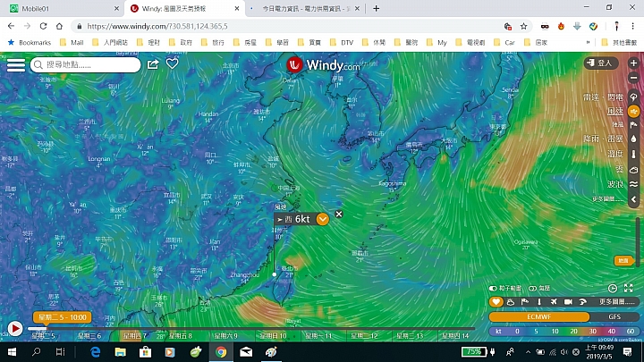Show hidden system tray icons
Screen dimensions: 644x362
pyautogui.click(x=529, y=352)
